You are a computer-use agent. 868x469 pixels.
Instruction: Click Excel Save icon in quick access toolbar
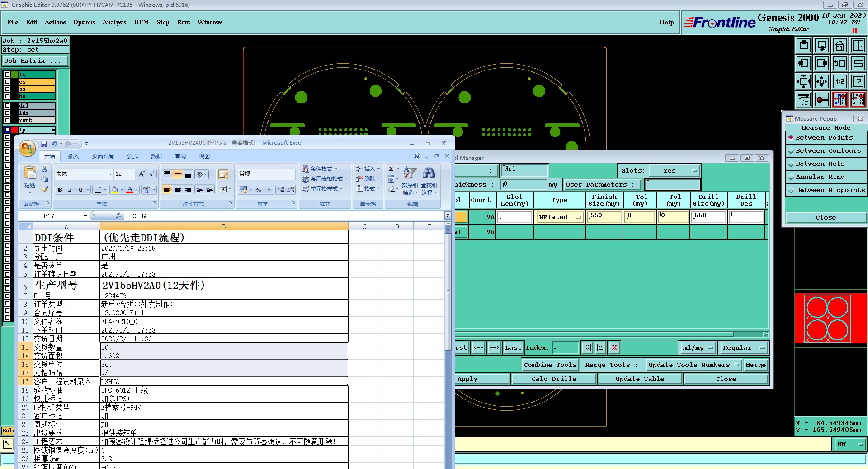coord(44,144)
